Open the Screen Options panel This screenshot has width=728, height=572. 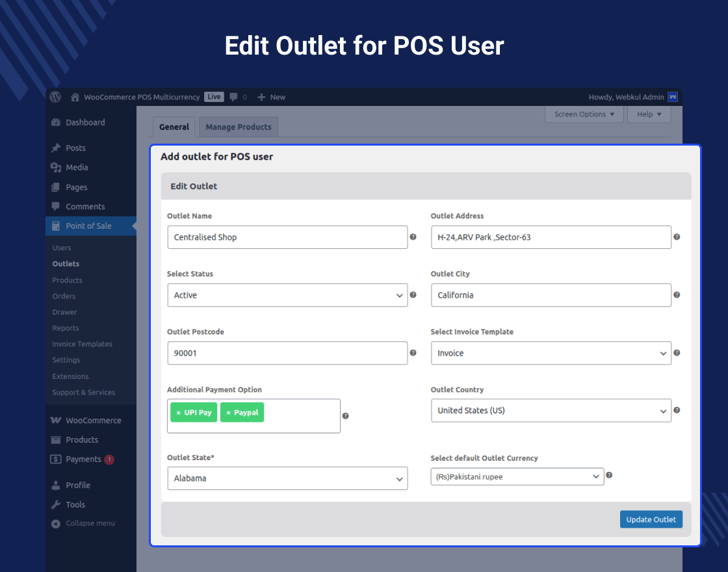click(x=583, y=114)
